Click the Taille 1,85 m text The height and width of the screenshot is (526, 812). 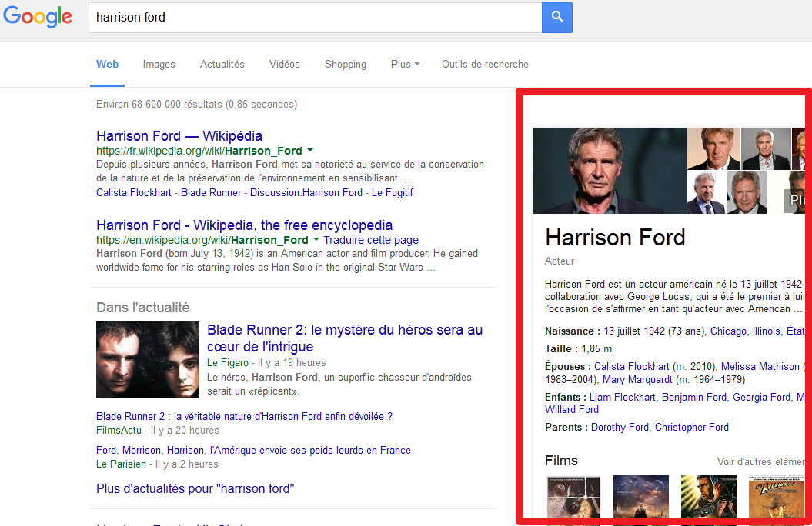pos(579,348)
